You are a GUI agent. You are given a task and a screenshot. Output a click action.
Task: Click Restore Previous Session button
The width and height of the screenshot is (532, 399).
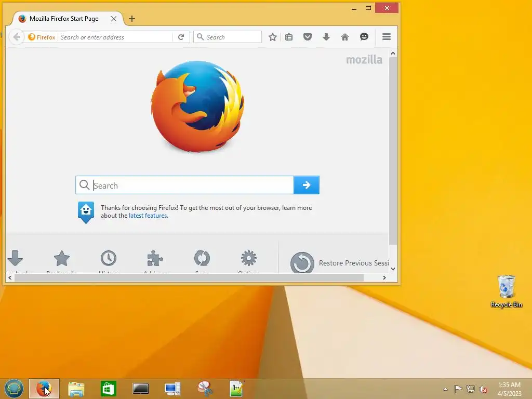tap(340, 262)
